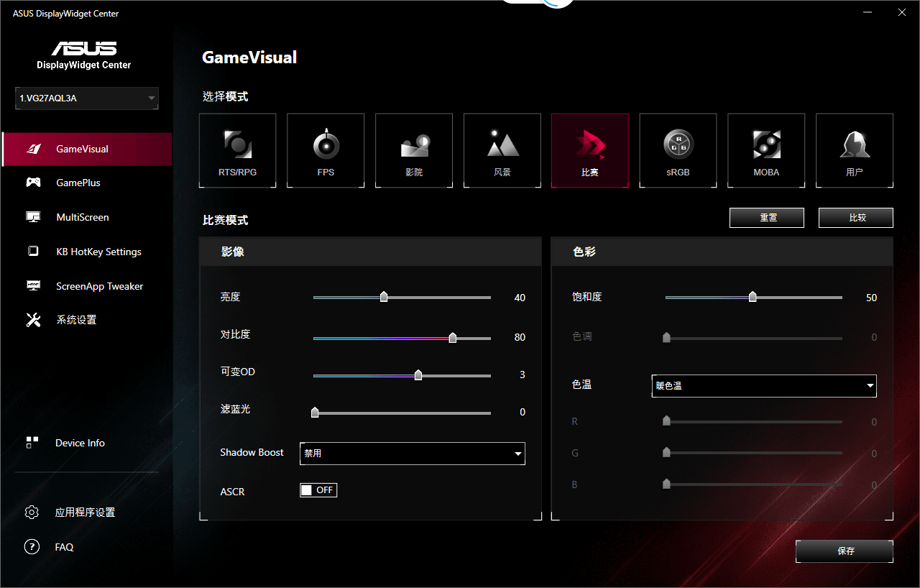Open the FAQ page
920x588 pixels.
point(64,547)
